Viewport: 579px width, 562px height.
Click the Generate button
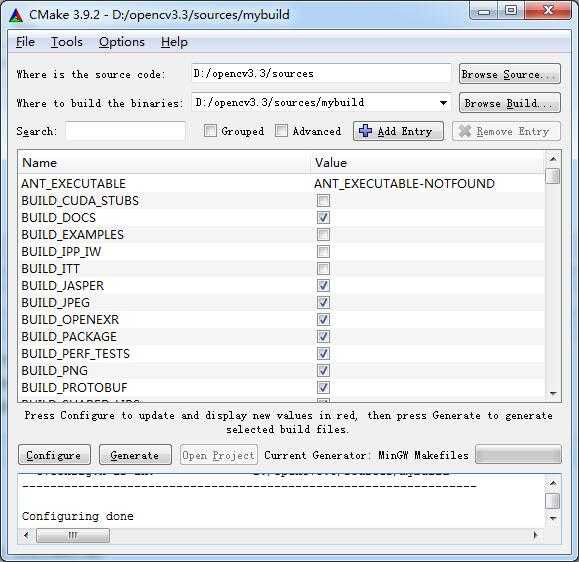point(135,455)
